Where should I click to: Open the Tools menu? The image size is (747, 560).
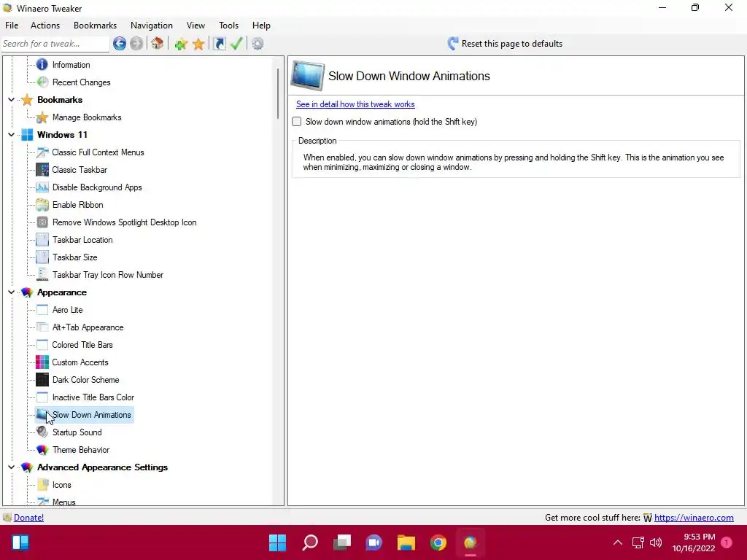[x=228, y=26]
